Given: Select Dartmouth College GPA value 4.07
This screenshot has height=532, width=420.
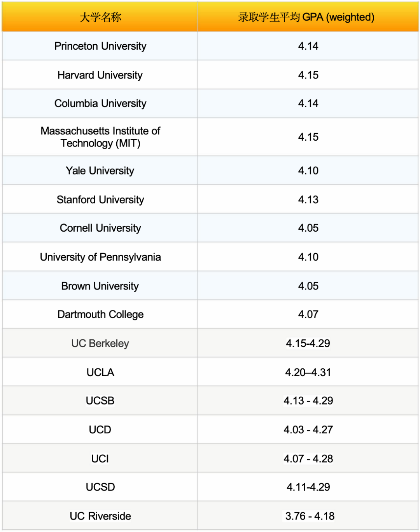Looking at the screenshot, I should (x=308, y=314).
